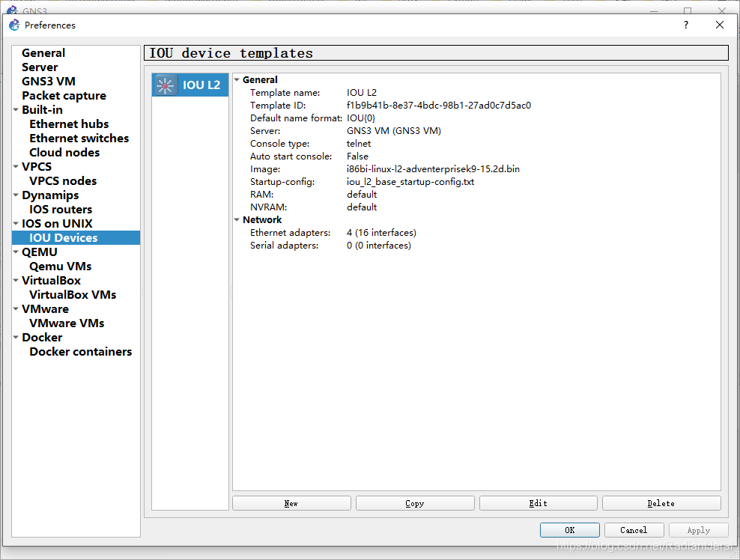The width and height of the screenshot is (740, 560).
Task: Click the Startup-config value iou_l2_base_startup-config.txt
Action: 410,182
